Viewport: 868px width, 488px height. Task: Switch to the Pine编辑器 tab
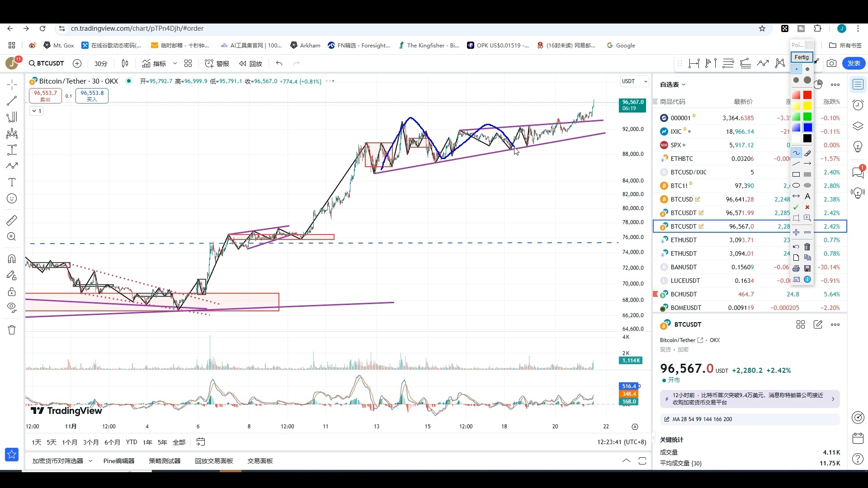pyautogui.click(x=119, y=461)
